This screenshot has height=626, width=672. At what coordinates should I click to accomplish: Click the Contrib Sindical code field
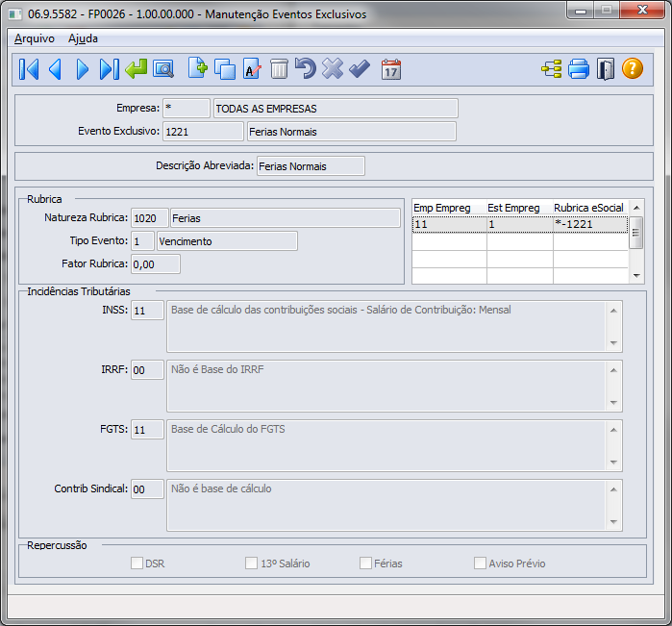point(147,488)
